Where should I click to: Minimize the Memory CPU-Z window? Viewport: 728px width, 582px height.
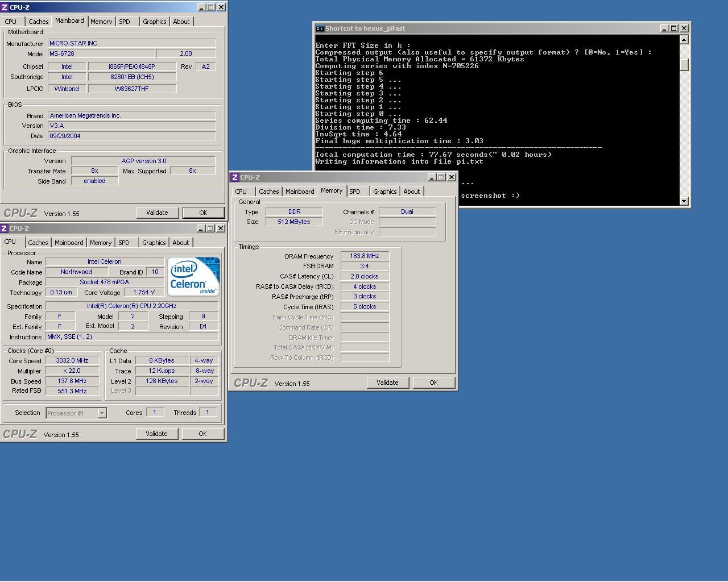coord(431,177)
